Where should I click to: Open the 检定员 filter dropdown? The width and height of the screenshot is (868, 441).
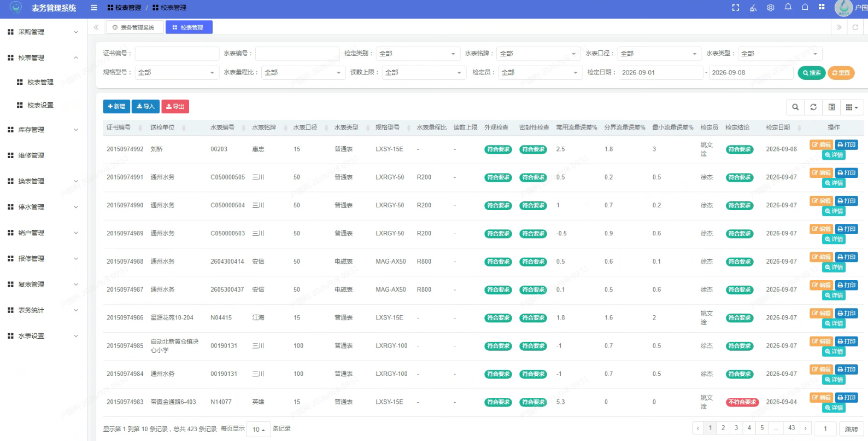point(541,72)
